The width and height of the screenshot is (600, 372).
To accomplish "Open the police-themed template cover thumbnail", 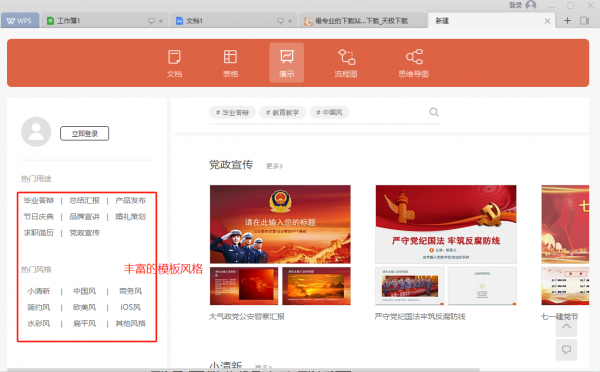I will tap(280, 224).
